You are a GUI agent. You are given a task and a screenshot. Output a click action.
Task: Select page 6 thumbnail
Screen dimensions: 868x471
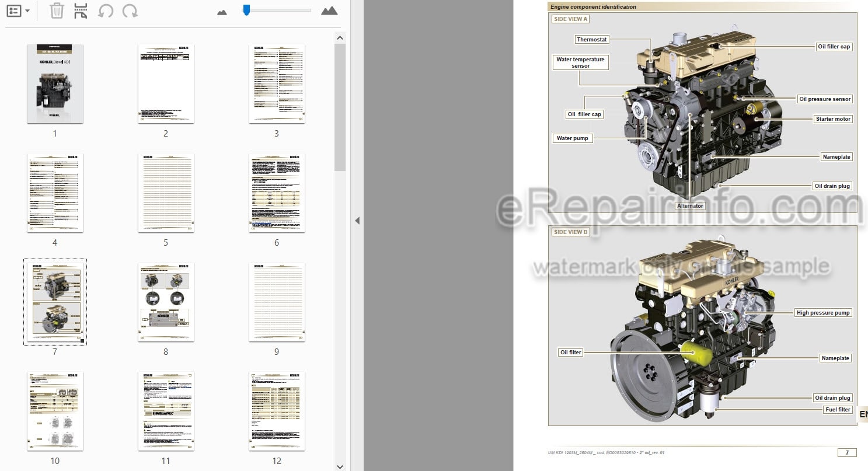[x=277, y=193]
